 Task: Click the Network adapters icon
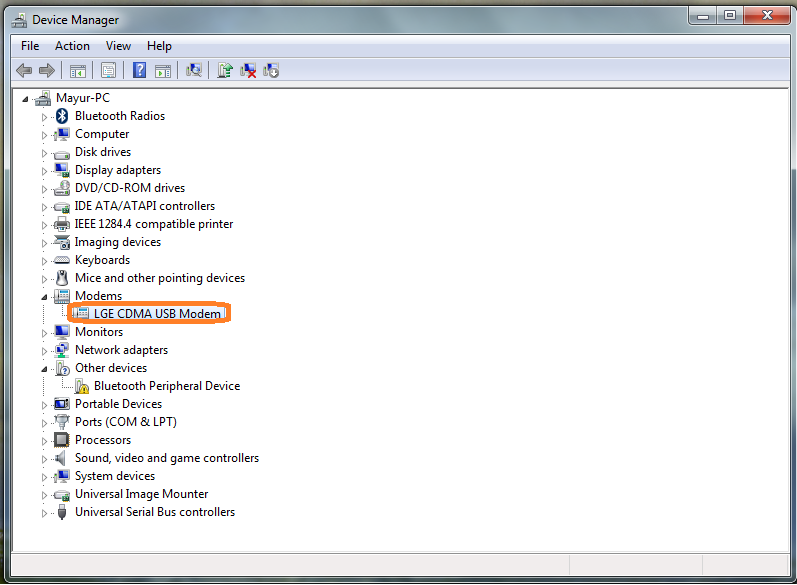(x=62, y=350)
